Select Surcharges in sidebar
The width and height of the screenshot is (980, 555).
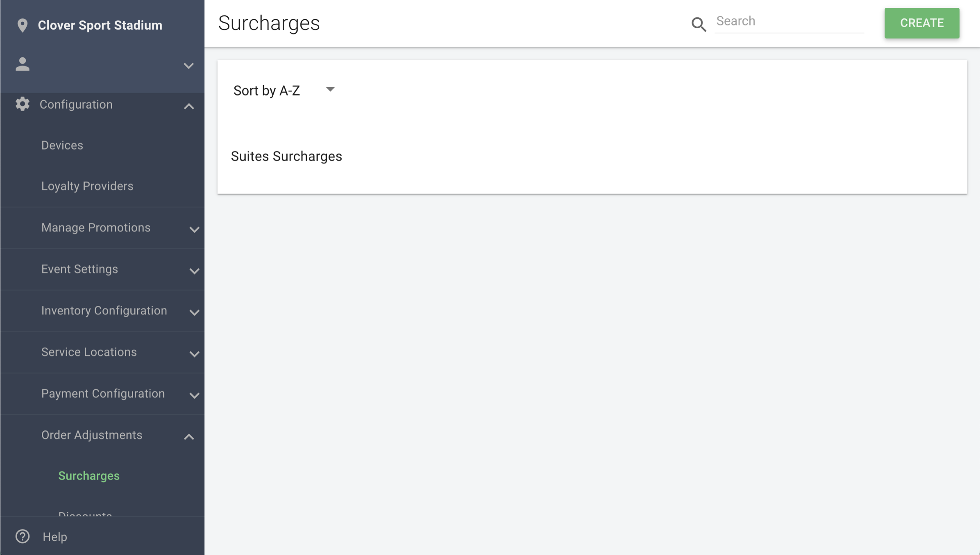tap(89, 475)
